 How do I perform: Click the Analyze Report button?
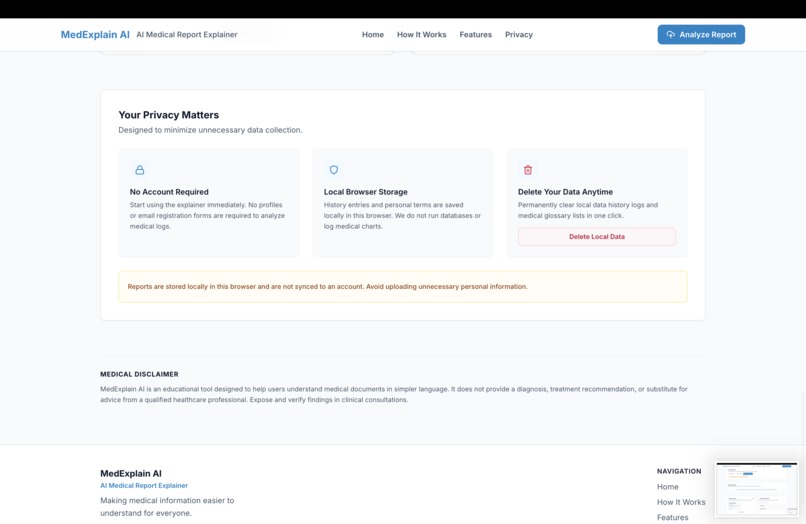[x=701, y=34]
